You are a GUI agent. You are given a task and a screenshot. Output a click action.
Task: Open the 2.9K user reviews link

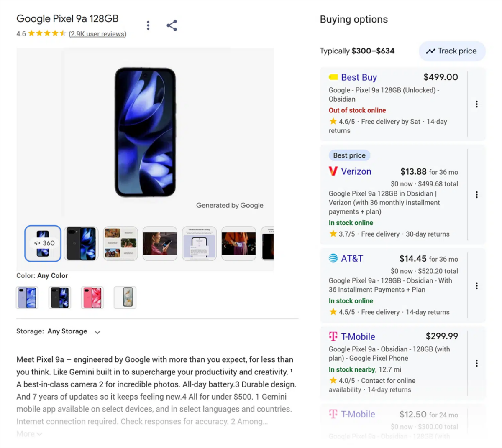point(97,34)
